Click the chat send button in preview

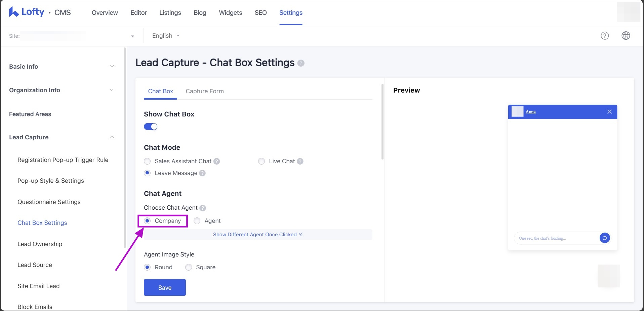pos(604,238)
